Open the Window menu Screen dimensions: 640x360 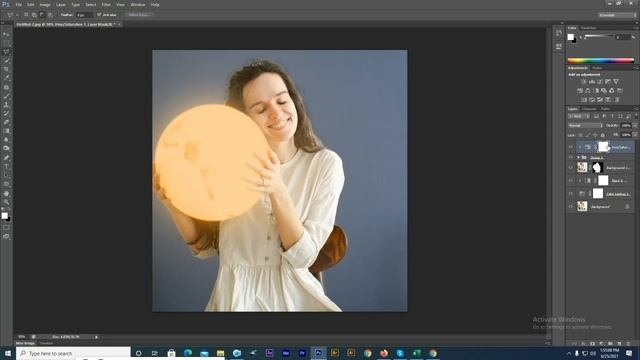click(x=138, y=5)
